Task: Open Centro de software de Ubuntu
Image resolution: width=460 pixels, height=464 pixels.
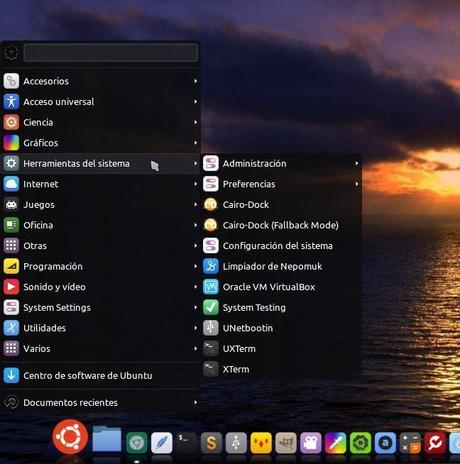Action: (x=100, y=375)
